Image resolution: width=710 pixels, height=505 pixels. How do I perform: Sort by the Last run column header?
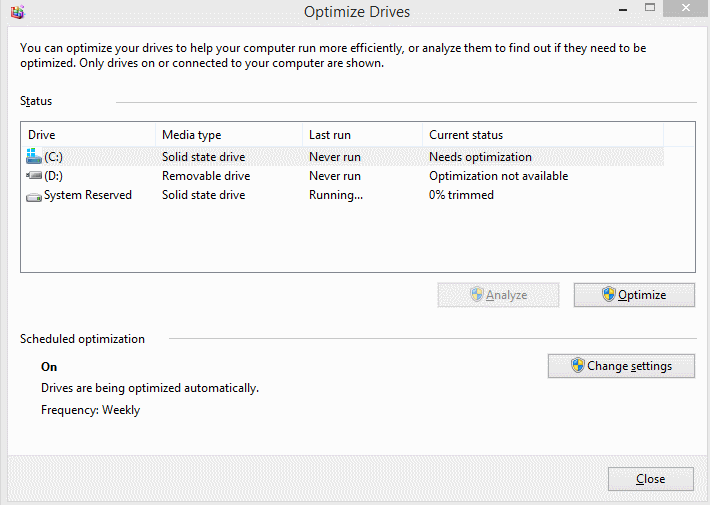pos(362,135)
